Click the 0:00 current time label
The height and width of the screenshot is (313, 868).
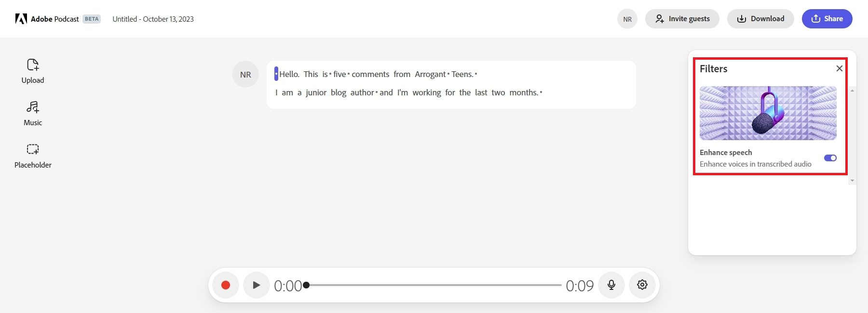(x=288, y=286)
